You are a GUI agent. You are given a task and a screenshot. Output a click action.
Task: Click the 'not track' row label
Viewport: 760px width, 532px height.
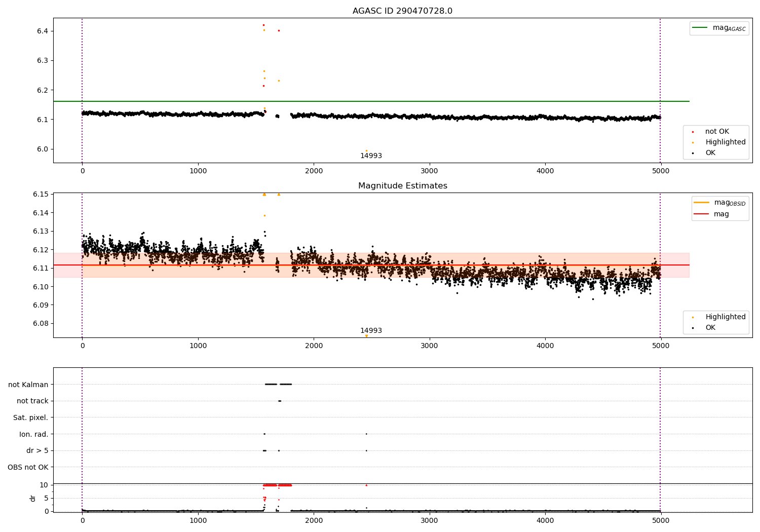point(32,401)
